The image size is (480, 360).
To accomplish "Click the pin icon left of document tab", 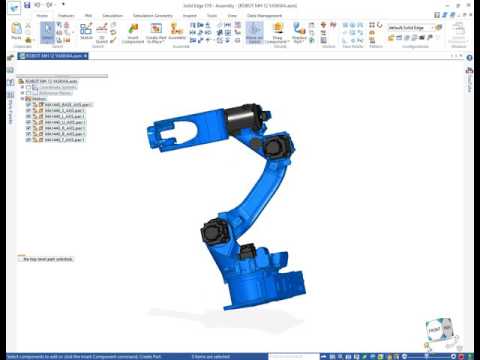I will 11,57.
